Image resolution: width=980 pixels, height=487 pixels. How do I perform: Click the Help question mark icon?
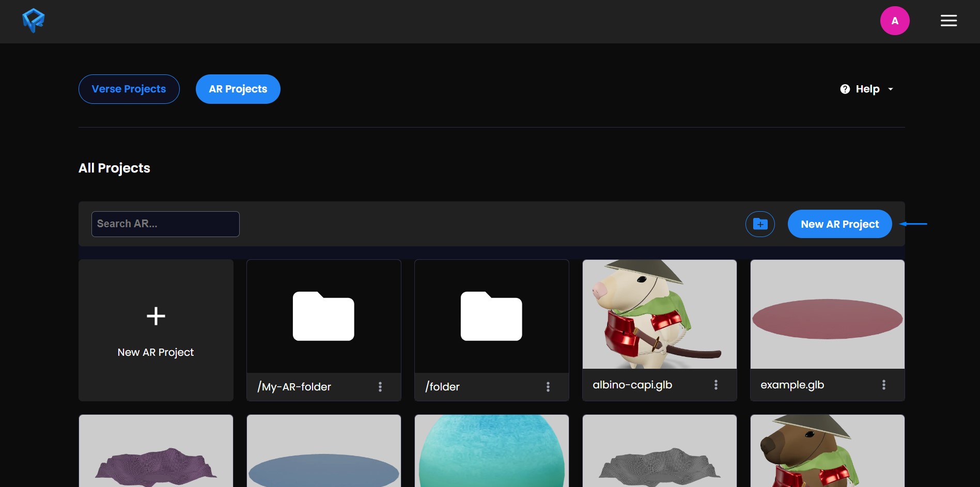pos(845,89)
